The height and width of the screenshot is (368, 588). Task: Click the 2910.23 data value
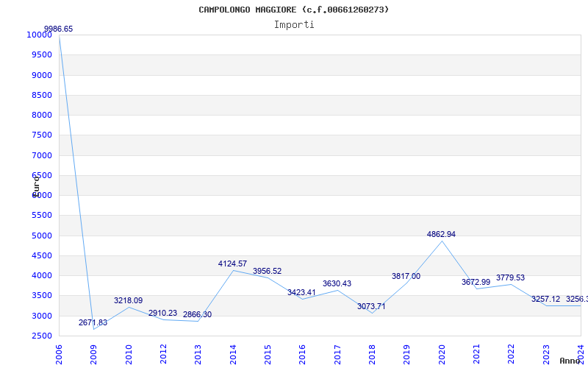click(x=162, y=314)
